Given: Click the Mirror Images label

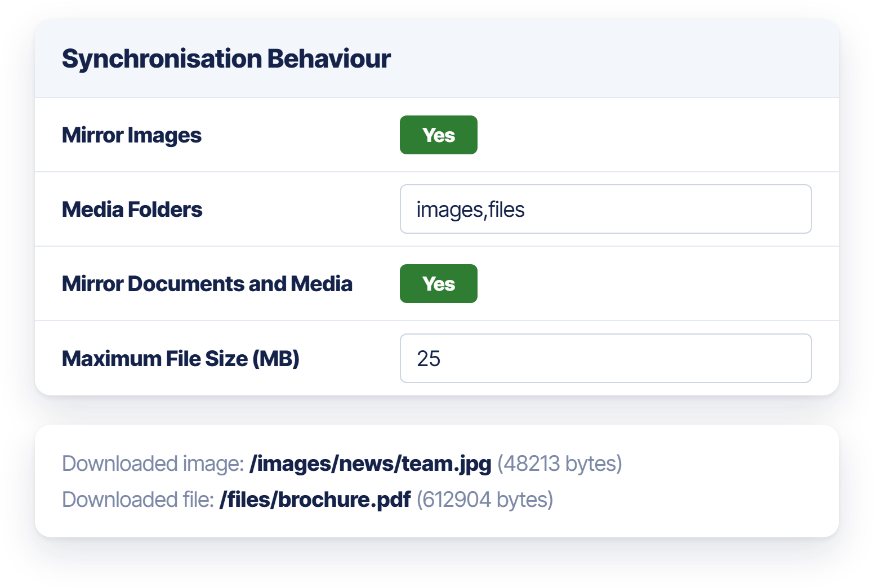Looking at the screenshot, I should point(132,135).
